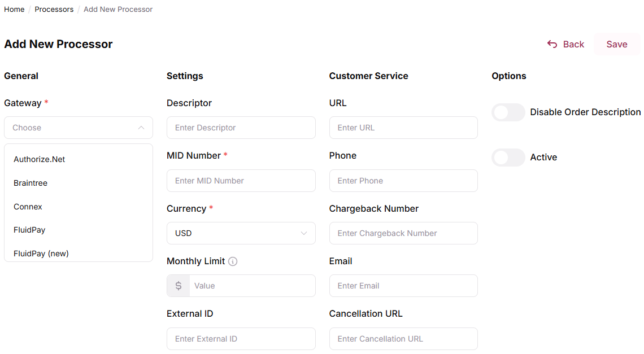Choose Connex from gateway list
This screenshot has width=644, height=354.
[79, 207]
